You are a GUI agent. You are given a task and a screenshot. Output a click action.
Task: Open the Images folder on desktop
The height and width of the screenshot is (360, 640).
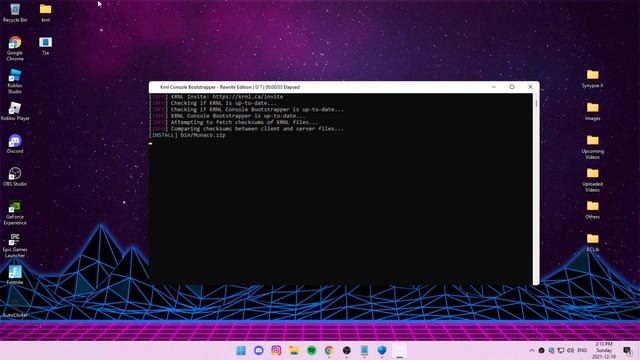click(x=592, y=111)
